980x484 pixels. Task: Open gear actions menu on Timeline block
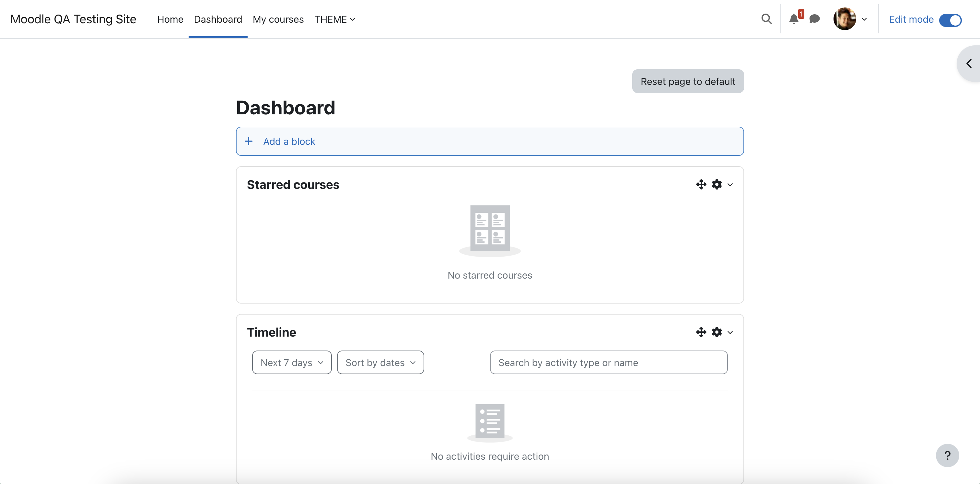pyautogui.click(x=717, y=332)
